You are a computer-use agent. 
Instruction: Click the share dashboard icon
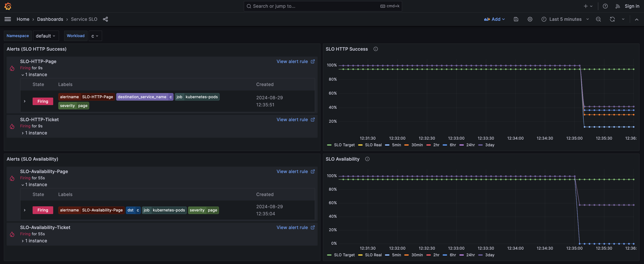click(x=105, y=19)
